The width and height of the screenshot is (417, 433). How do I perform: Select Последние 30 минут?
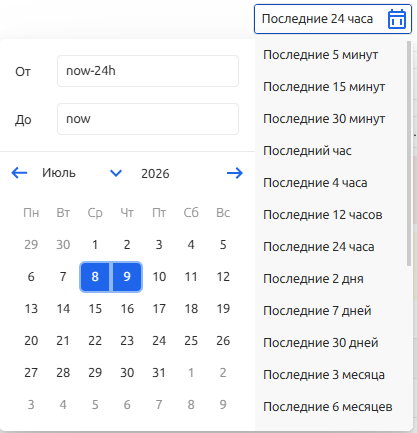[324, 119]
